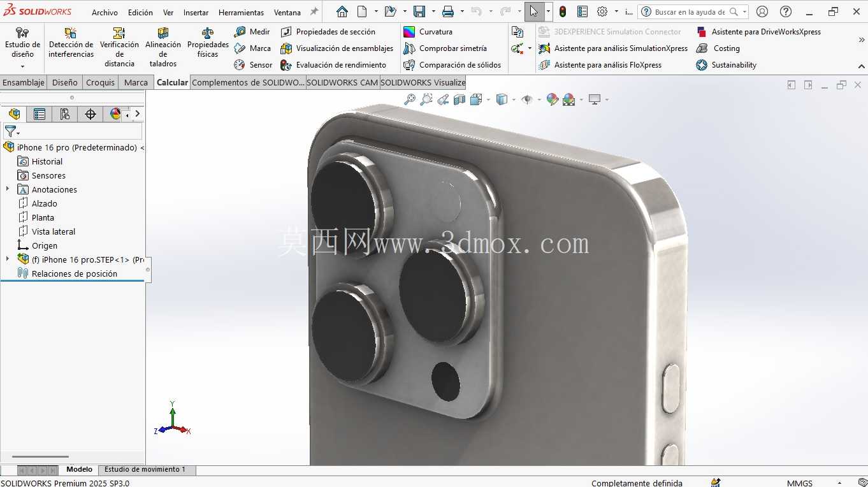Open the Costing tool
The height and width of the screenshot is (487, 868).
point(718,48)
